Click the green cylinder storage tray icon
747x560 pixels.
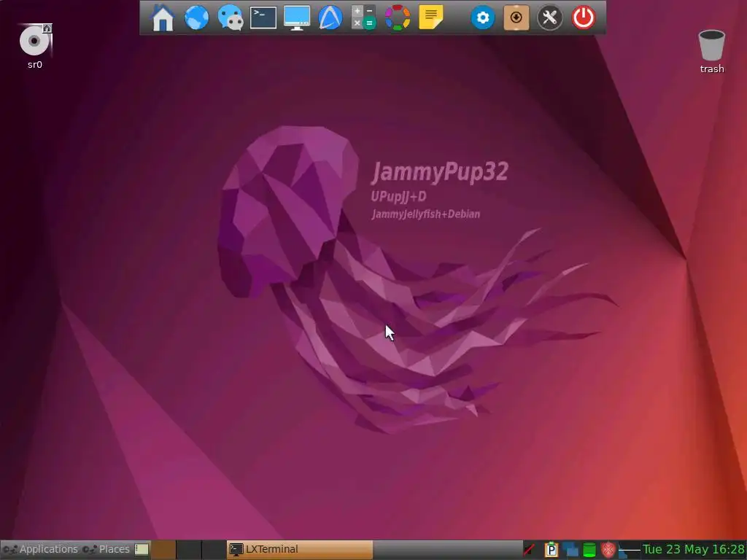point(589,550)
